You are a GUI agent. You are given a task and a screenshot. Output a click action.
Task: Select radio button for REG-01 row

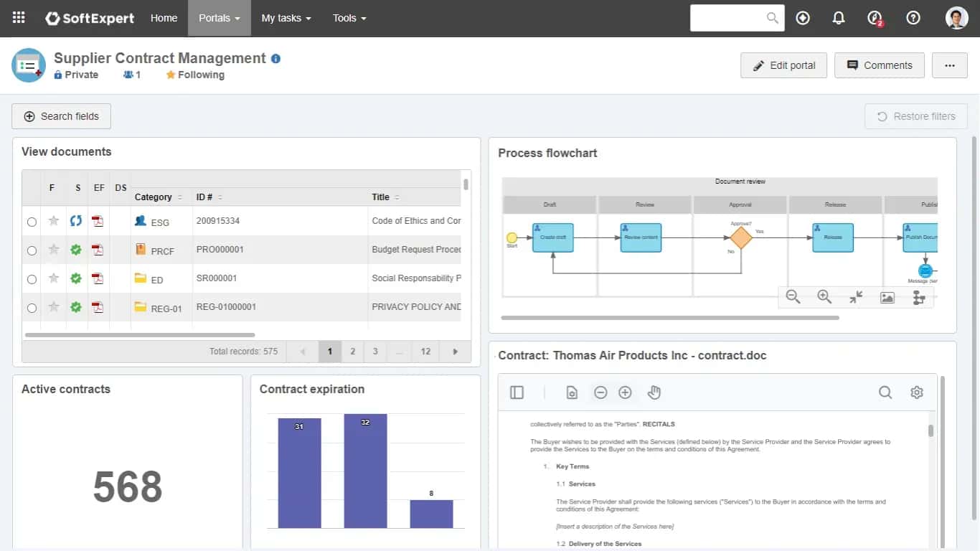pyautogui.click(x=32, y=309)
